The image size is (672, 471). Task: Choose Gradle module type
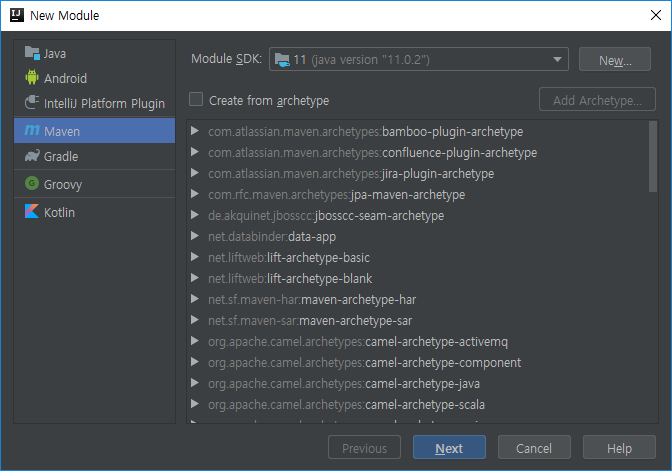click(x=94, y=156)
